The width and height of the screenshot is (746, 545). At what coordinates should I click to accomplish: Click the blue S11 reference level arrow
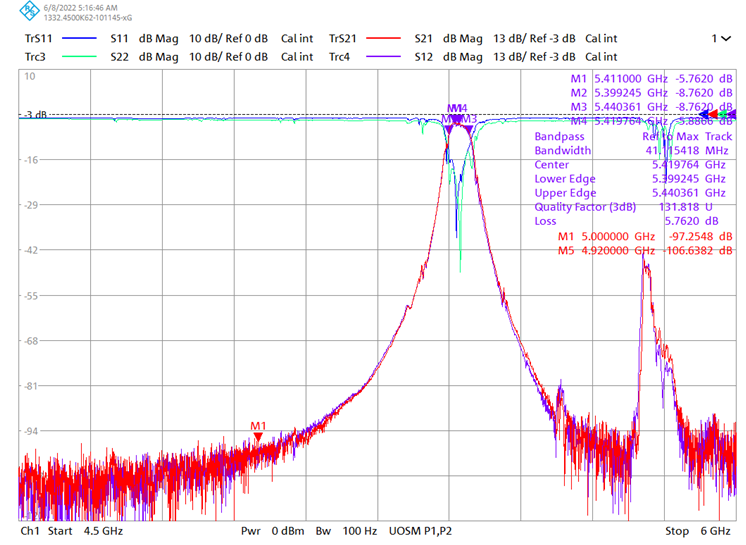tap(703, 114)
